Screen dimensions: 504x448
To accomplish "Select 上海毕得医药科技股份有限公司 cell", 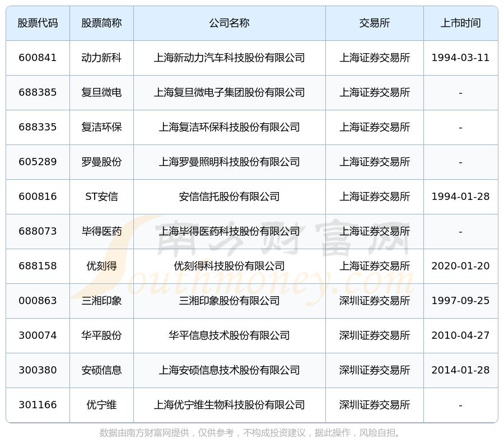I will [x=230, y=231].
